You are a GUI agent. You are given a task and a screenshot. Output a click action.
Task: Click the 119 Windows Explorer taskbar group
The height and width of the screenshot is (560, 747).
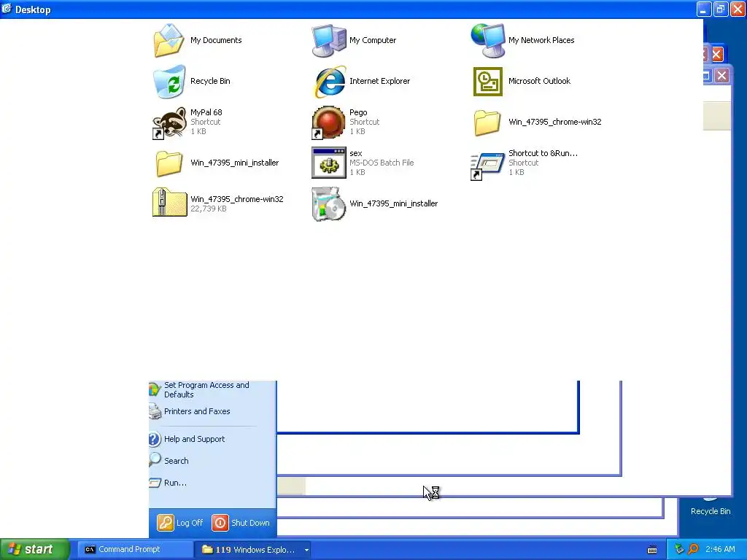click(x=253, y=550)
